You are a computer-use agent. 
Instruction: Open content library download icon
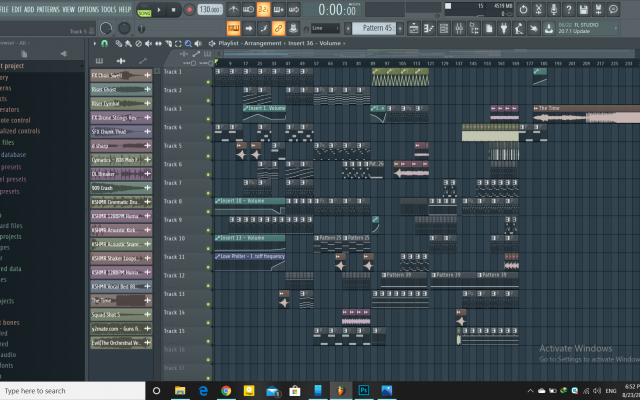point(549,29)
